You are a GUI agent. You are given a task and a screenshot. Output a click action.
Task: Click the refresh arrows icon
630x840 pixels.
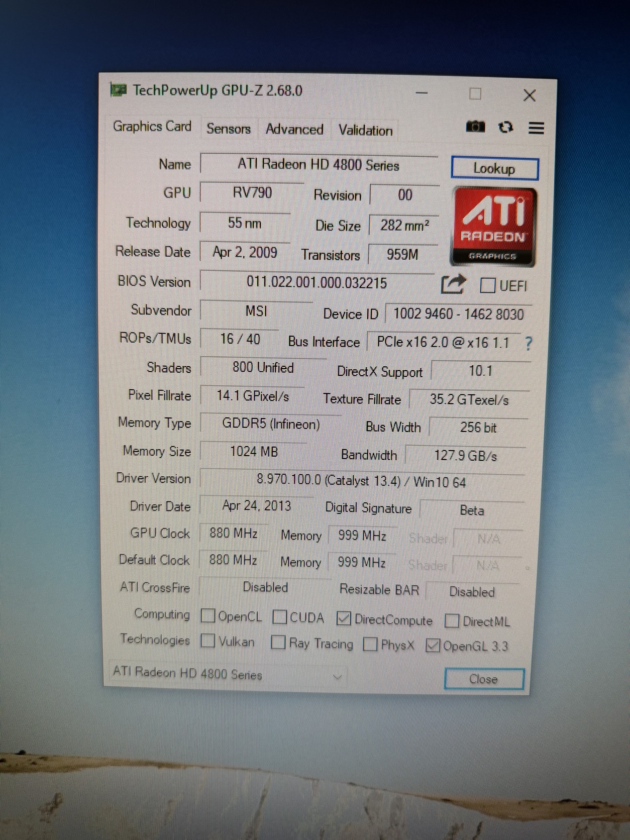pyautogui.click(x=505, y=127)
